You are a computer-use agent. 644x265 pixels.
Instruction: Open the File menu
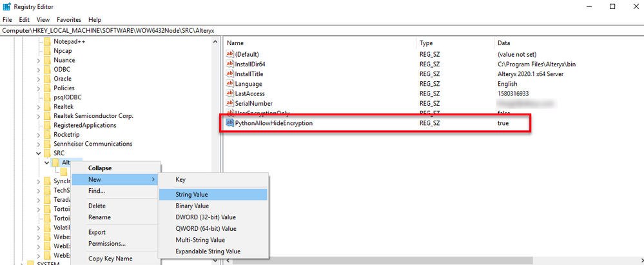point(7,19)
